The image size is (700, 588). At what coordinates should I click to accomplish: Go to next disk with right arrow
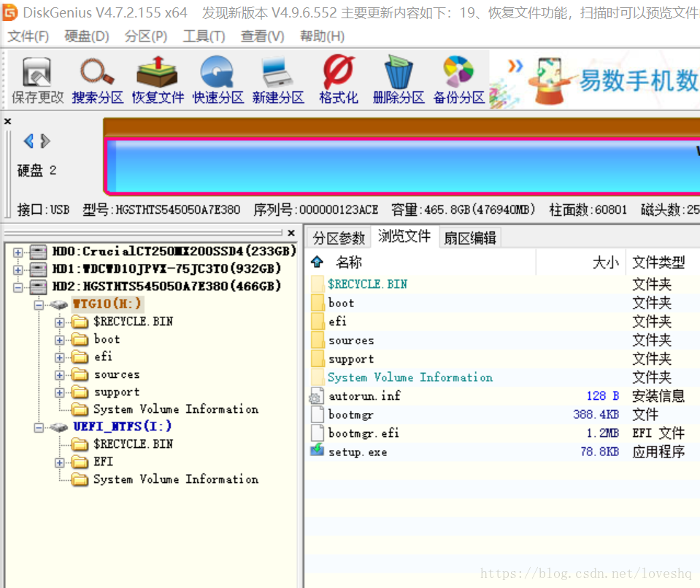45,141
